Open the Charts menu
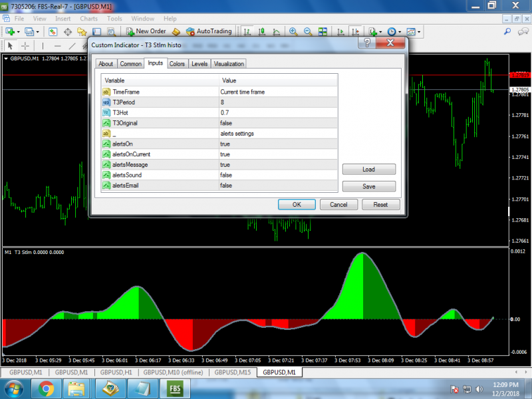Viewport: 532px width, 399px height. pyautogui.click(x=89, y=19)
